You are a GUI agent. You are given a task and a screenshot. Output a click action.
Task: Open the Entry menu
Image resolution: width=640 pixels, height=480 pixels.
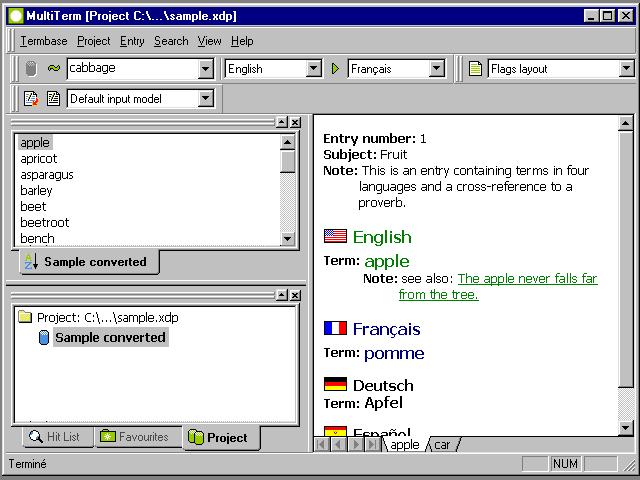pyautogui.click(x=132, y=41)
